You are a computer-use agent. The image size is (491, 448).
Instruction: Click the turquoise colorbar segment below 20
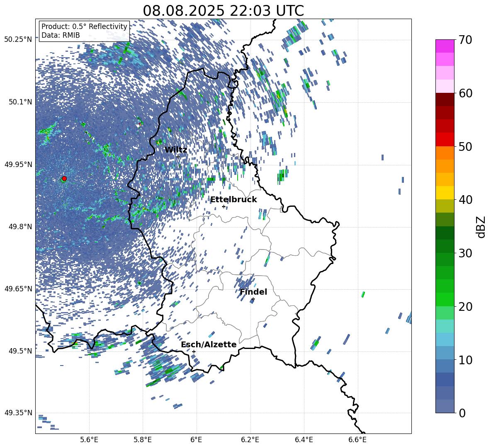click(445, 326)
